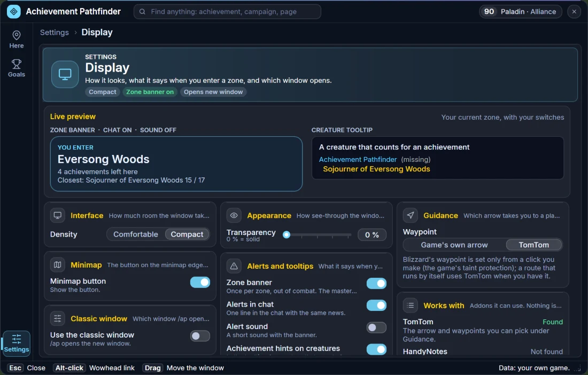Click the Display monitor icon in header
The image size is (588, 375).
pyautogui.click(x=65, y=74)
